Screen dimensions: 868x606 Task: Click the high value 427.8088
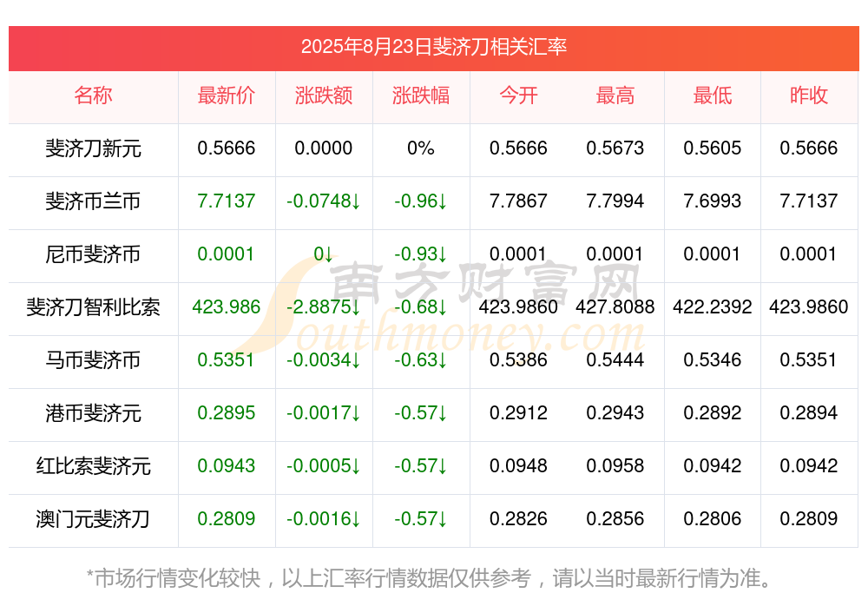615,306
